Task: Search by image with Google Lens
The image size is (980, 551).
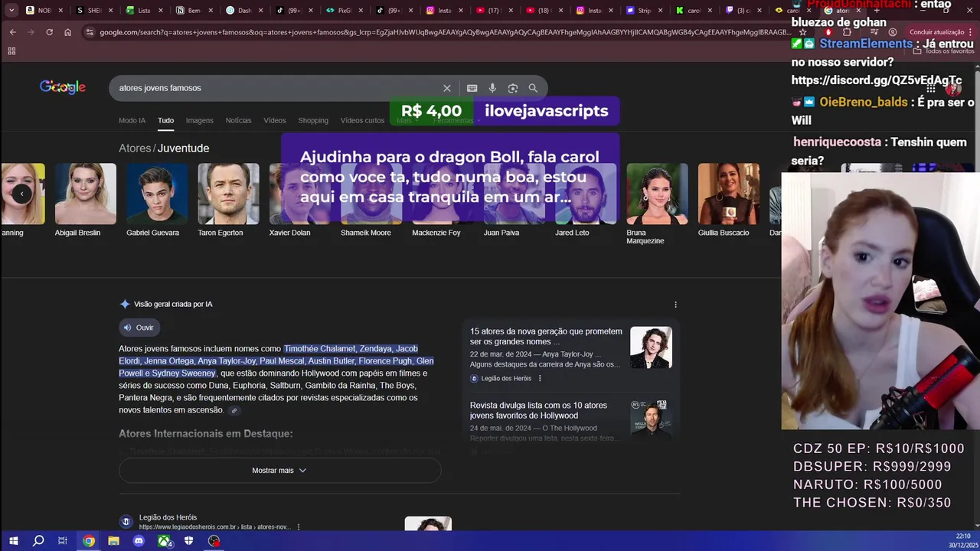Action: coord(513,88)
